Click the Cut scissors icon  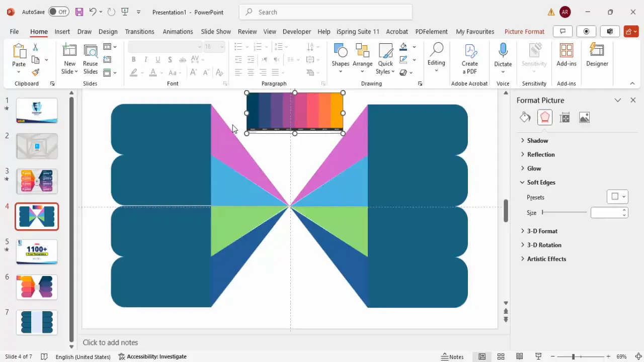point(35,47)
